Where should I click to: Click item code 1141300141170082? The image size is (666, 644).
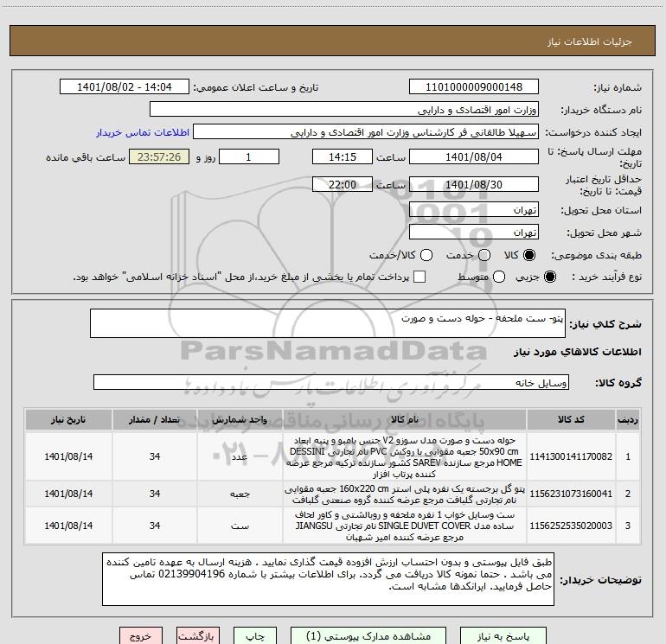click(x=571, y=456)
